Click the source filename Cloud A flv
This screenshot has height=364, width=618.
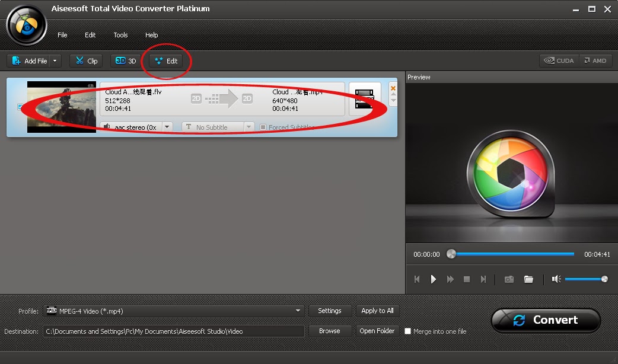pyautogui.click(x=133, y=92)
